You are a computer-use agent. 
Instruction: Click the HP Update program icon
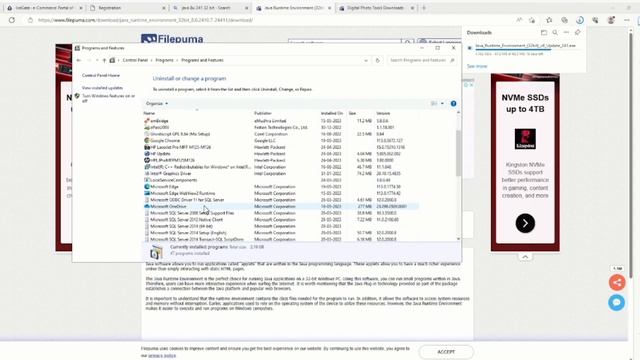pyautogui.click(x=147, y=154)
